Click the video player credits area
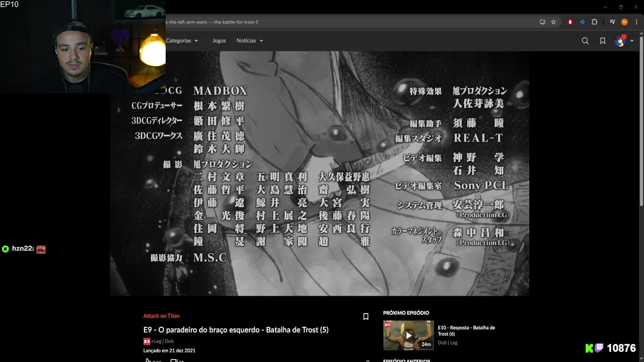This screenshot has width=644, height=362. [319, 173]
